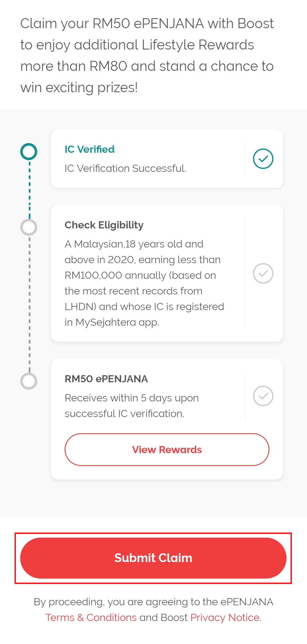Image resolution: width=307 pixels, height=644 pixels.
Task: Click the gray dashed progress connector line
Action: coord(30,304)
